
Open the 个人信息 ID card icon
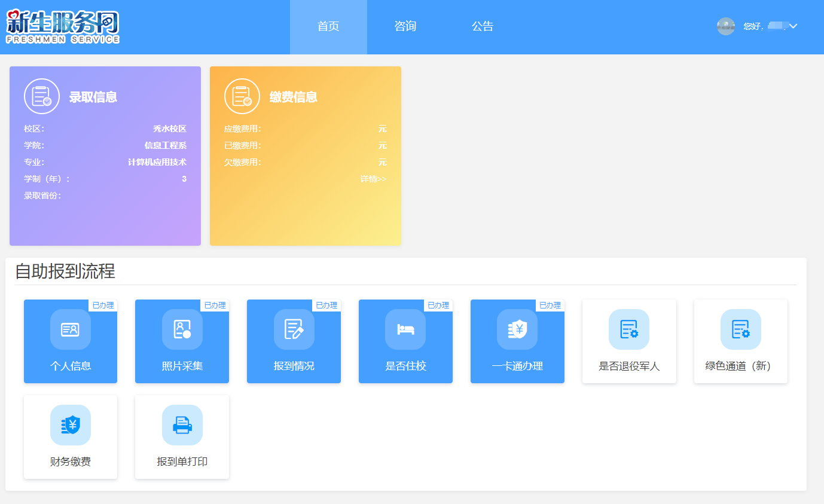71,329
